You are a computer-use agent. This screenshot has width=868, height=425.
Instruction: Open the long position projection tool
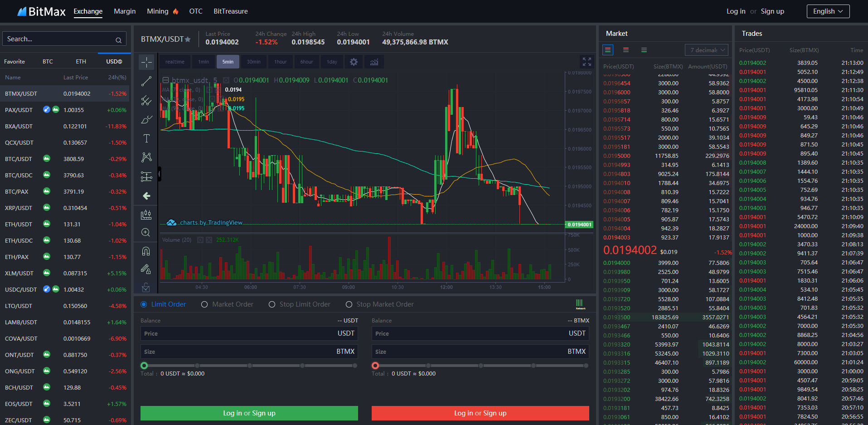[146, 176]
